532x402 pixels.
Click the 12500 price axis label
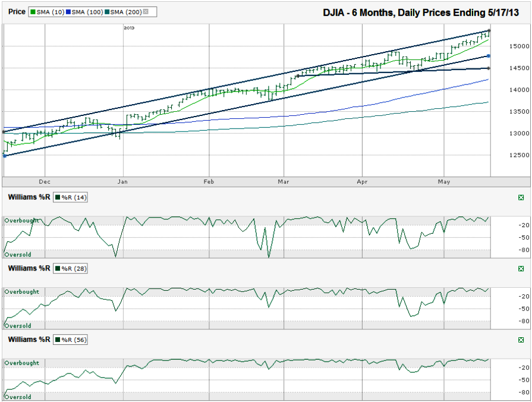[519, 155]
